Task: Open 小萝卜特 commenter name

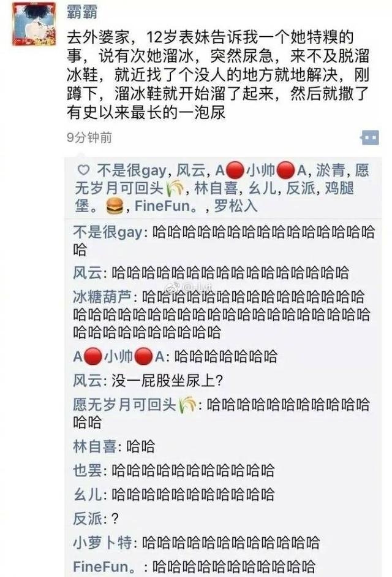Action: [x=102, y=543]
